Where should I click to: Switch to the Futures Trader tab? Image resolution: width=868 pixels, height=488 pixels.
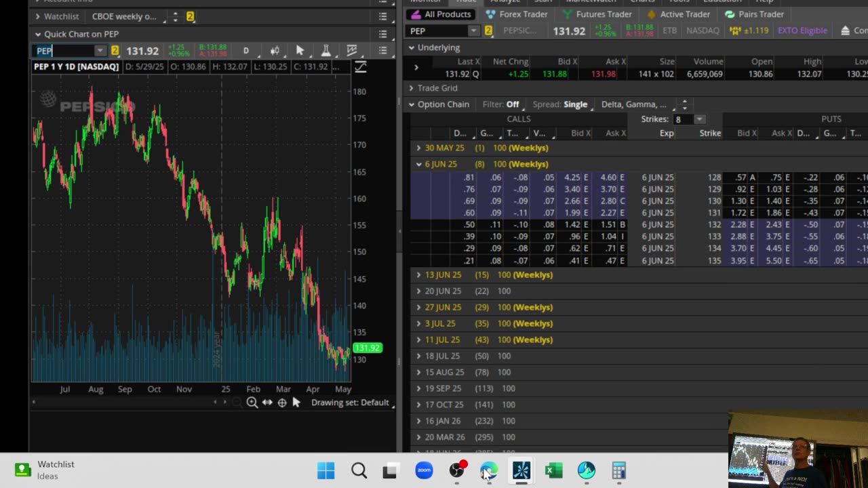[597, 14]
